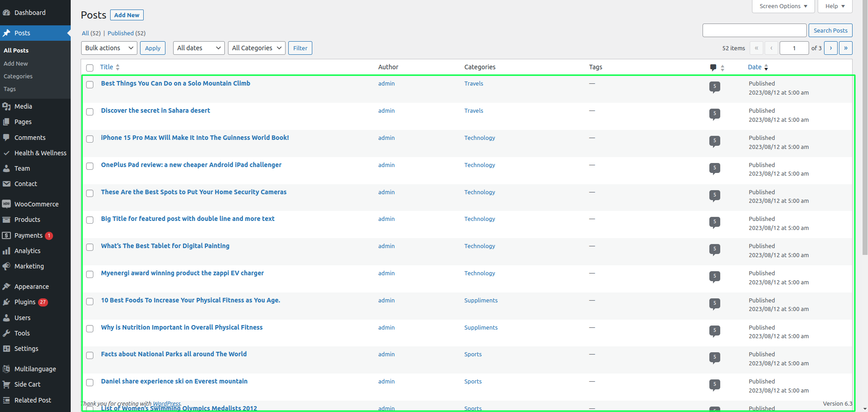Click the Add New button beside Posts heading
The width and height of the screenshot is (868, 412).
coord(127,15)
